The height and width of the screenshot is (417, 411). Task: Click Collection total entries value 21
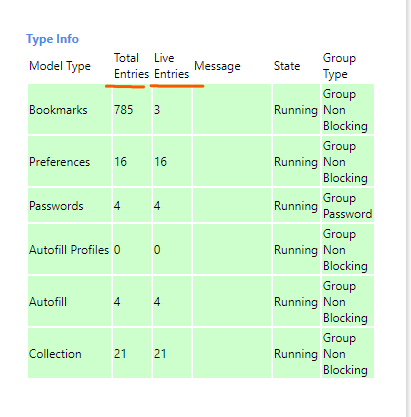pos(120,354)
